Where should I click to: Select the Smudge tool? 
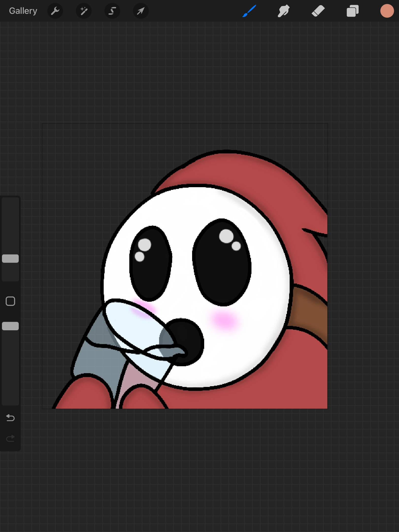tap(284, 11)
